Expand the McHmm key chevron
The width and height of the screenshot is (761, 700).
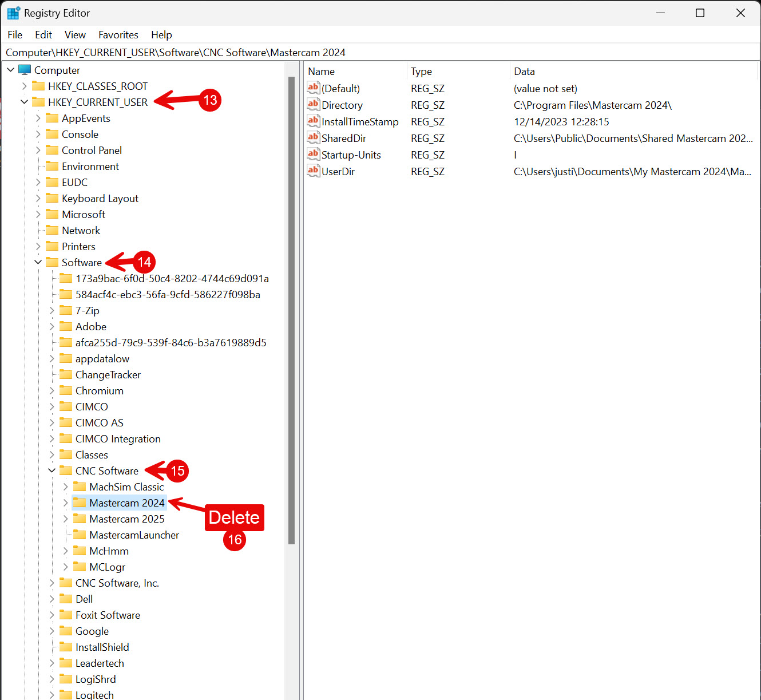65,551
